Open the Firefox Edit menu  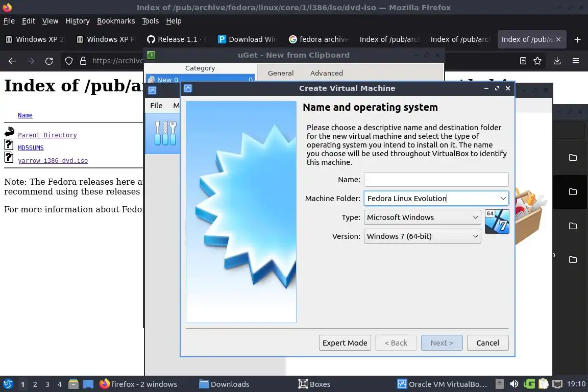[x=29, y=21]
